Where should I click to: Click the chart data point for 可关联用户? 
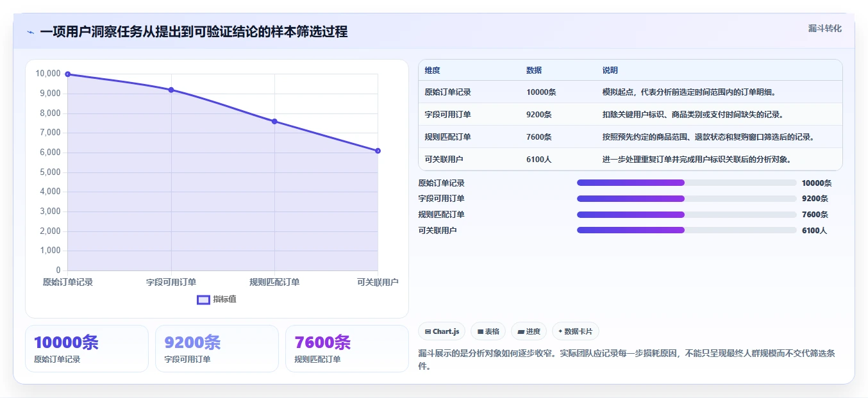coord(378,151)
